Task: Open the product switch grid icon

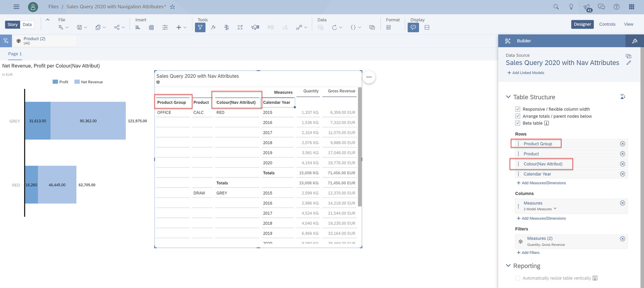Action: (x=631, y=7)
